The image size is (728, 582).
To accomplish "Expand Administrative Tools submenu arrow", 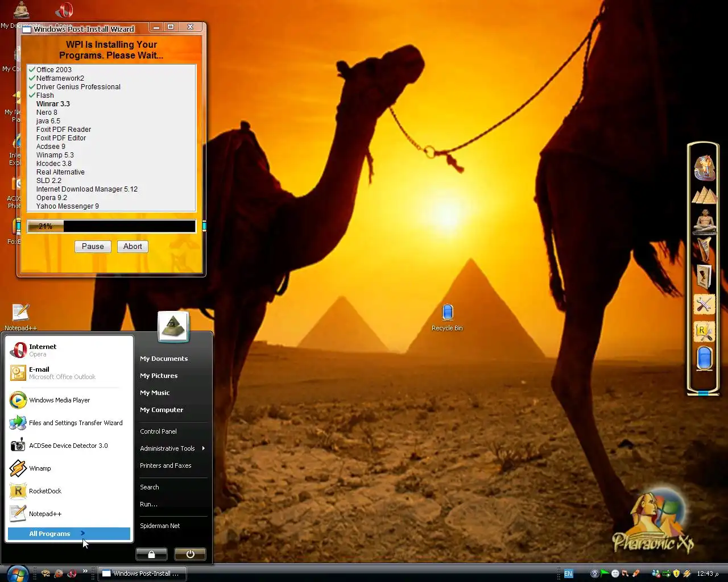I will coord(203,448).
